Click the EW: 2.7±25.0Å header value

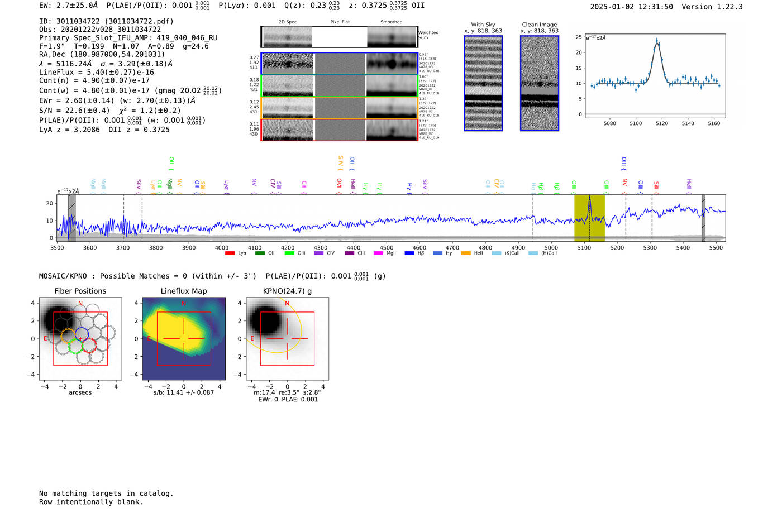point(68,6)
